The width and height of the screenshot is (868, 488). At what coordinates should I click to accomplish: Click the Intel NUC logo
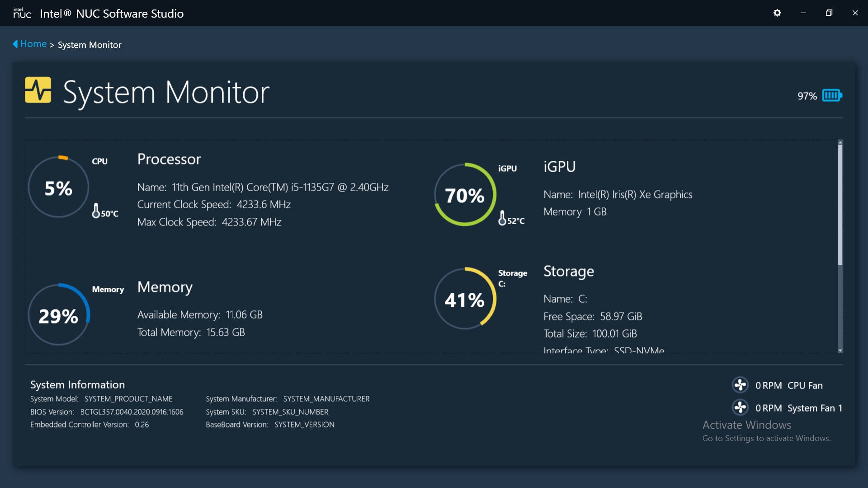[22, 13]
